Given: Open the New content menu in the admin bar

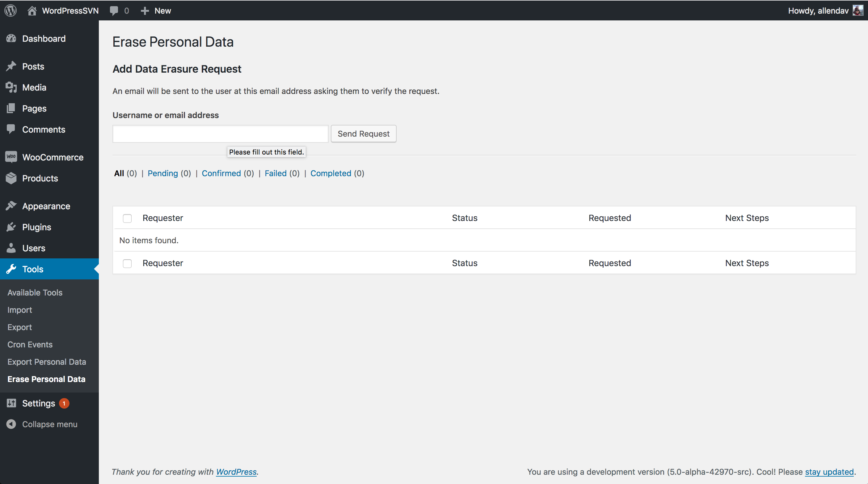Looking at the screenshot, I should coord(155,11).
